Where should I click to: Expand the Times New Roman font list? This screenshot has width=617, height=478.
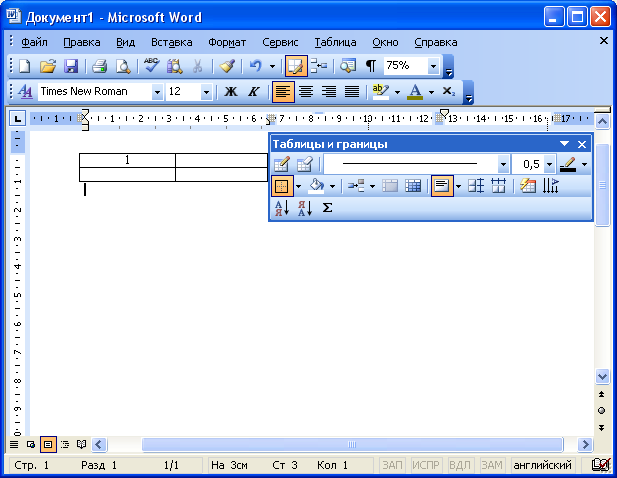tap(157, 92)
